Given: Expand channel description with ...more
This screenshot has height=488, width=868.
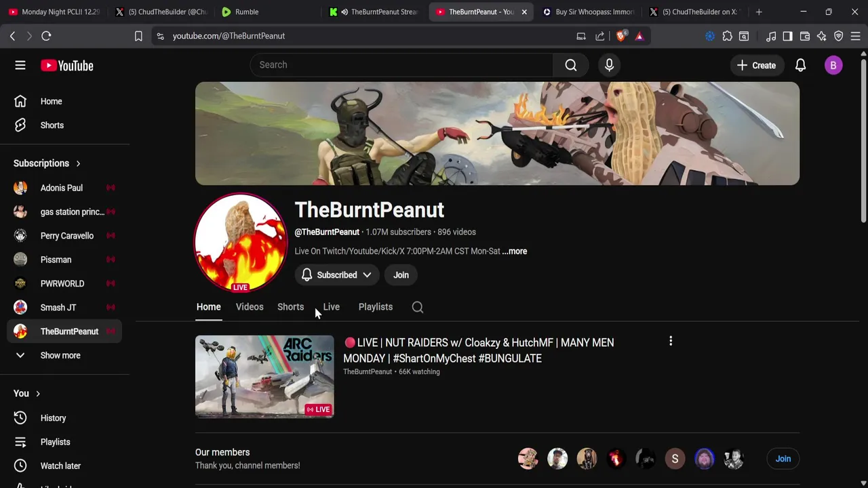Looking at the screenshot, I should 515,251.
